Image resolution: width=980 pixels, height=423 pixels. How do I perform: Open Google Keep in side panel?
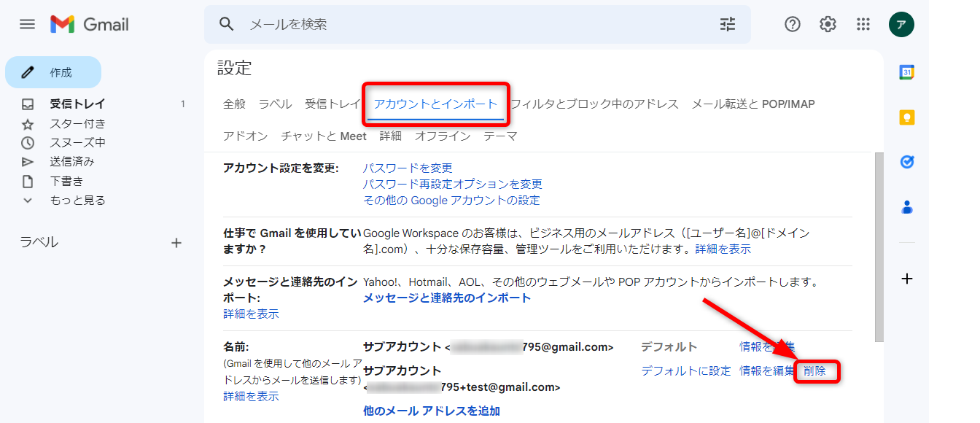(x=907, y=117)
